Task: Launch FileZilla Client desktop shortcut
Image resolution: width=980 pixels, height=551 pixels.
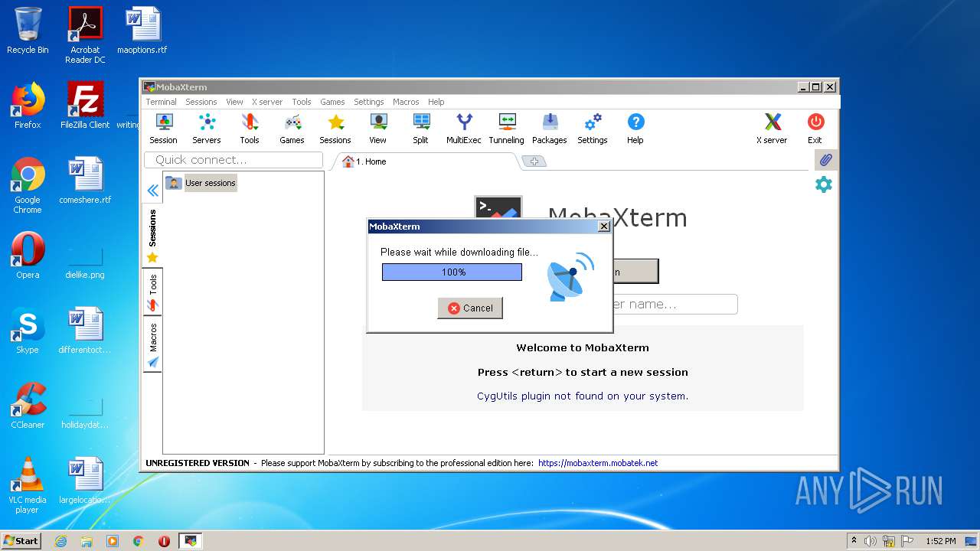Action: [x=85, y=106]
